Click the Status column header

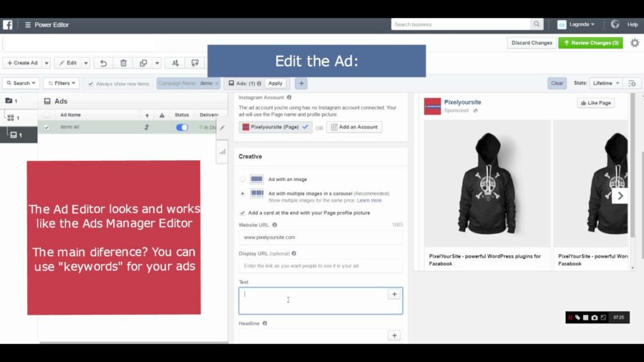[x=182, y=115]
